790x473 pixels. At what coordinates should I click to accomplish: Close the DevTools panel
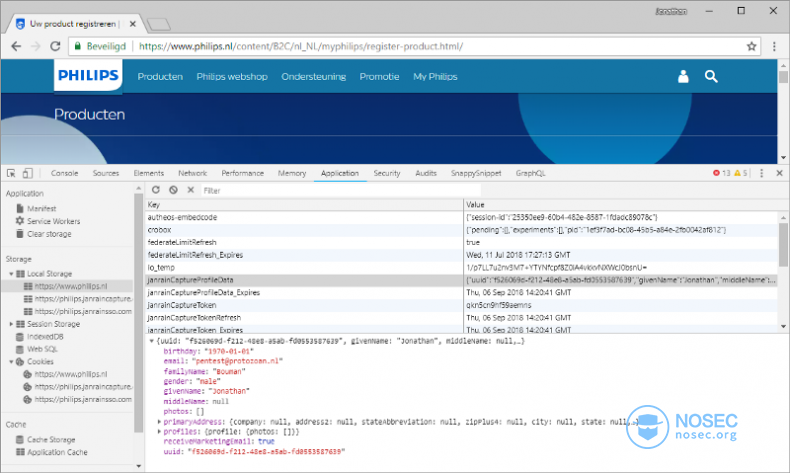pyautogui.click(x=779, y=173)
